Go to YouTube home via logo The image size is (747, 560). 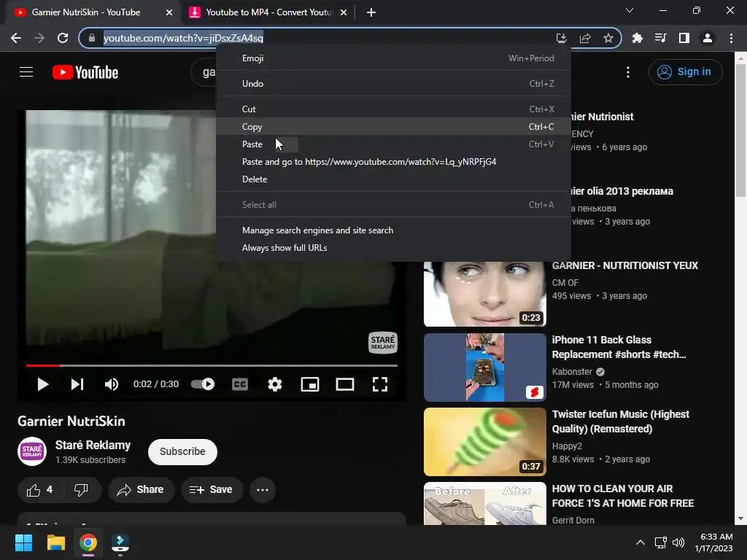point(85,72)
